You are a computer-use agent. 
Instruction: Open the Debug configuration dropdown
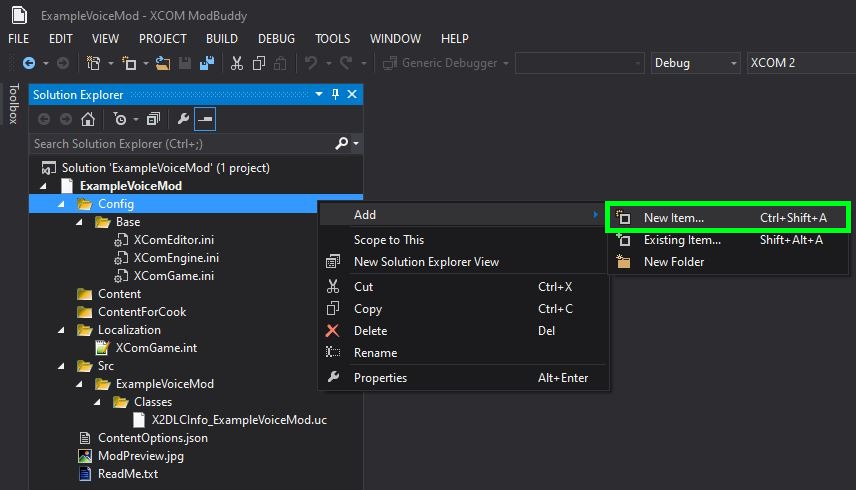[695, 63]
